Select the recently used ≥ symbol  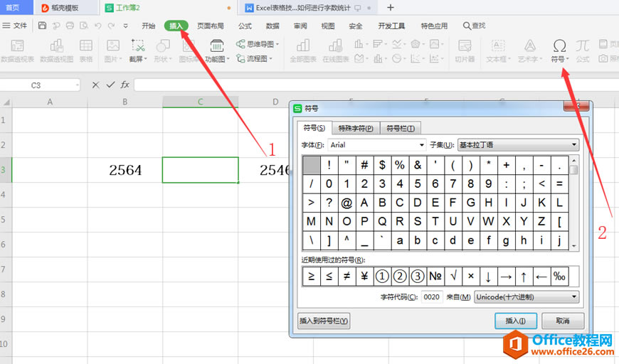click(x=311, y=276)
